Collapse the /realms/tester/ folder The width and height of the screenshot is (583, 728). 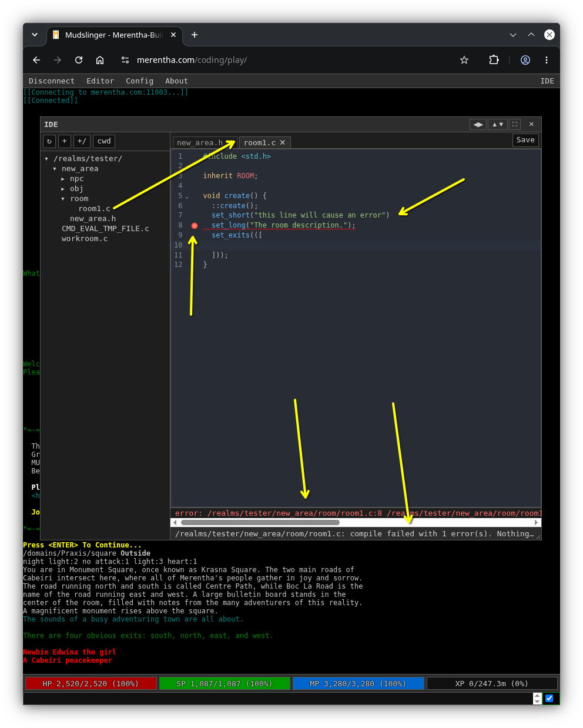(46, 159)
